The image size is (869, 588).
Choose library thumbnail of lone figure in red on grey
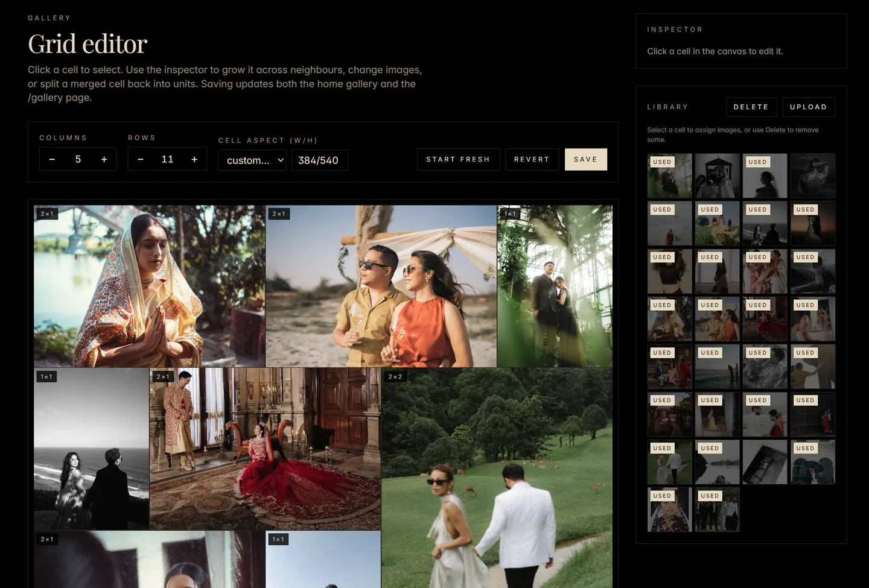(670, 223)
